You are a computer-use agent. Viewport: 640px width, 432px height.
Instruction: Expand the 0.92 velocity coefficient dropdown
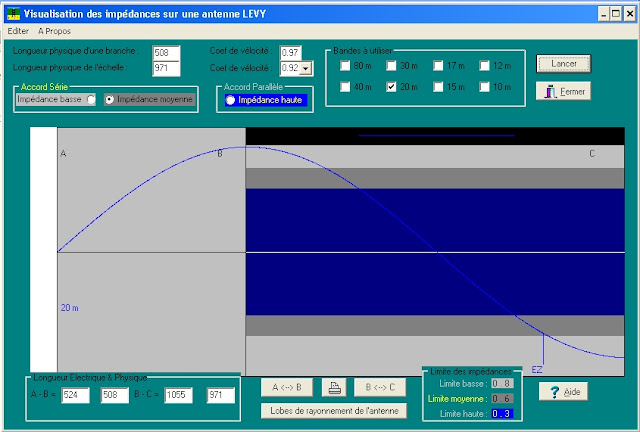tap(306, 68)
